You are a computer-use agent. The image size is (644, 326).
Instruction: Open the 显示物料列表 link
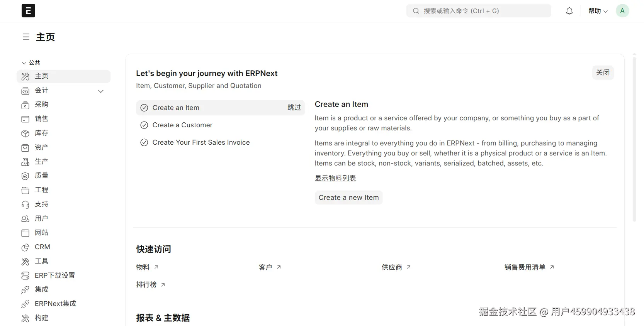pyautogui.click(x=335, y=178)
